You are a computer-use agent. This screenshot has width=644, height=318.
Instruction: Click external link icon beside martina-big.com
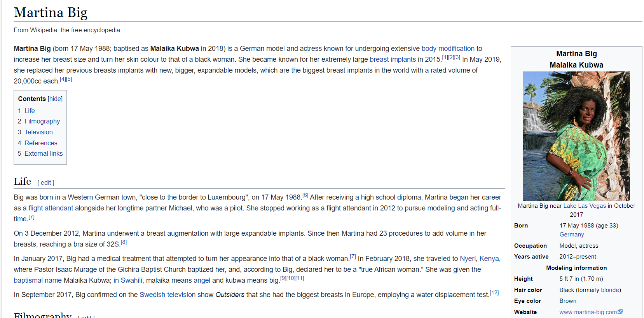620,312
